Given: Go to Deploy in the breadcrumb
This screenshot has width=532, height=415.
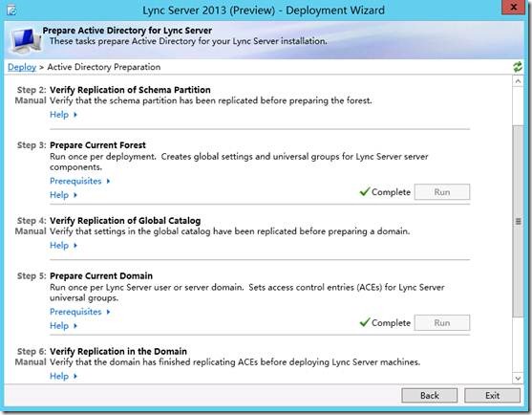Looking at the screenshot, I should click(x=22, y=67).
